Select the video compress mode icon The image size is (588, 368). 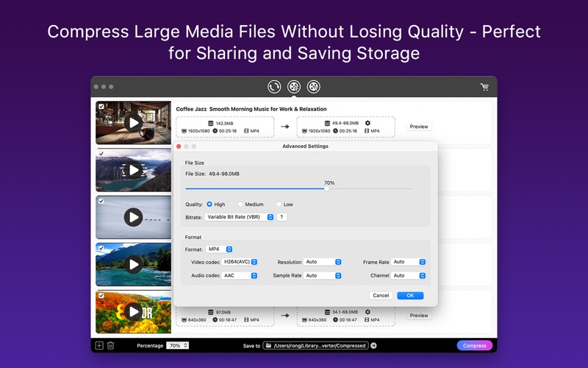[294, 87]
